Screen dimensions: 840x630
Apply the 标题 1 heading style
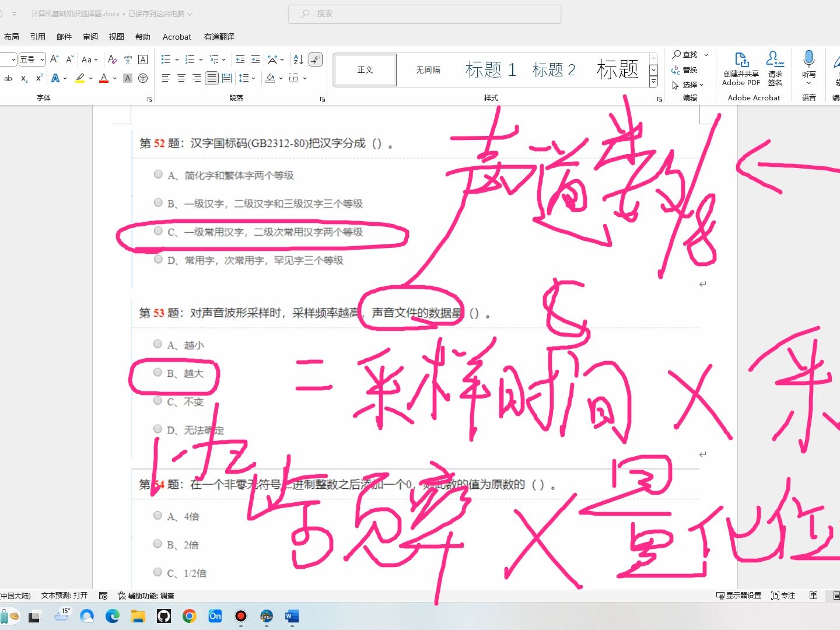pos(491,69)
